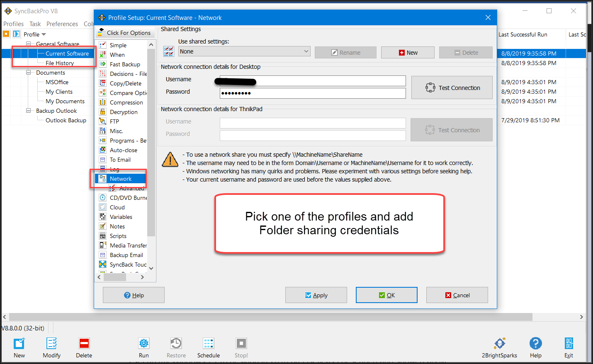Screen dimensions: 593x364
Task: Select the MSOffice profile
Action: (x=57, y=82)
